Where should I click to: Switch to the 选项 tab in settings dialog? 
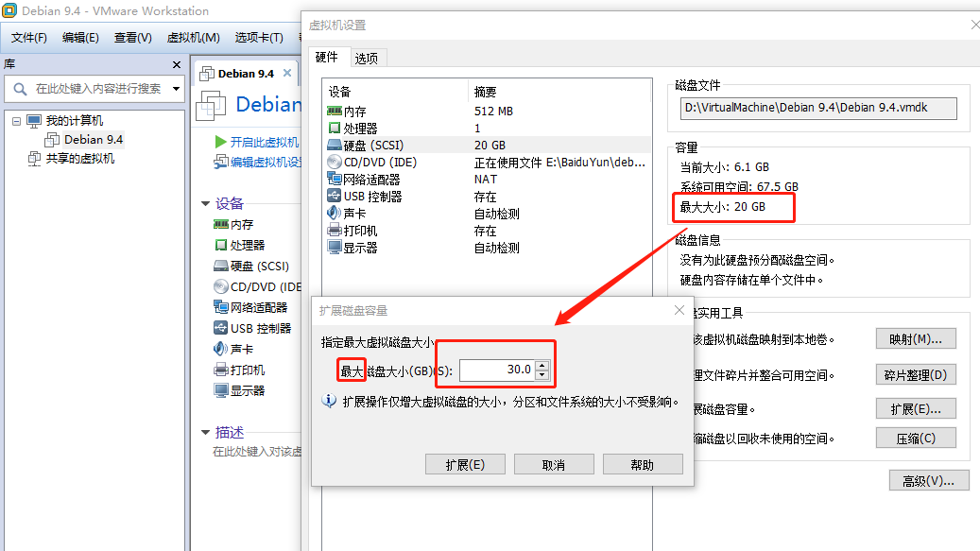tap(367, 58)
